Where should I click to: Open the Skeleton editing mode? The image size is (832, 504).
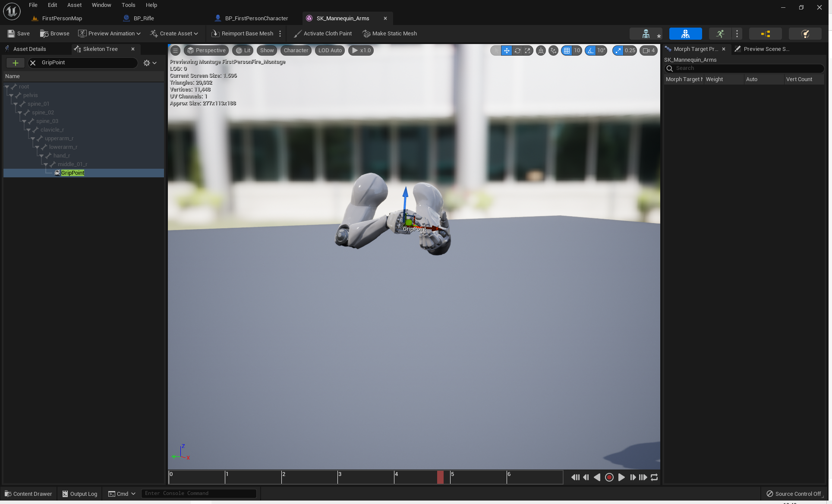coord(646,34)
